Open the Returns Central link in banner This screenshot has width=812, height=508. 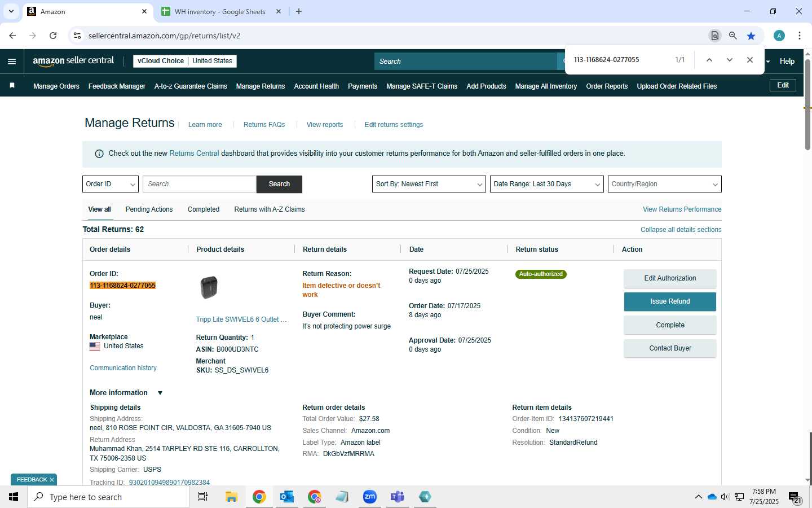[194, 154]
